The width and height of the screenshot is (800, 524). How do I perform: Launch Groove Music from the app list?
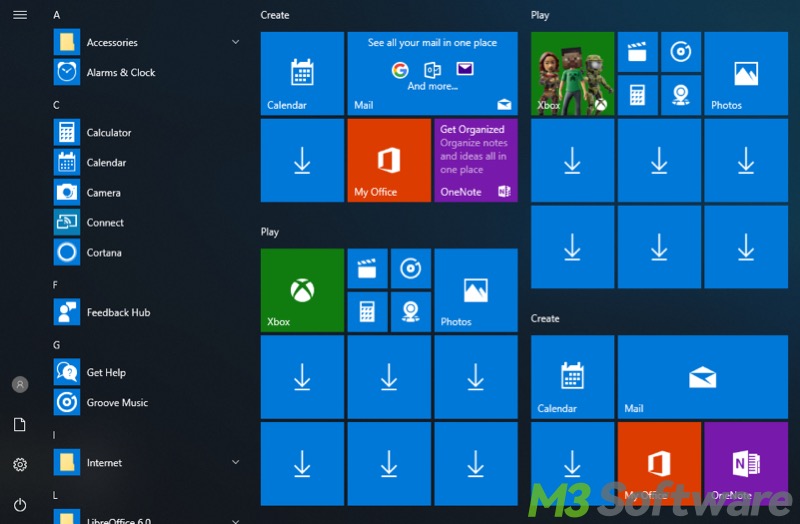tap(146, 403)
